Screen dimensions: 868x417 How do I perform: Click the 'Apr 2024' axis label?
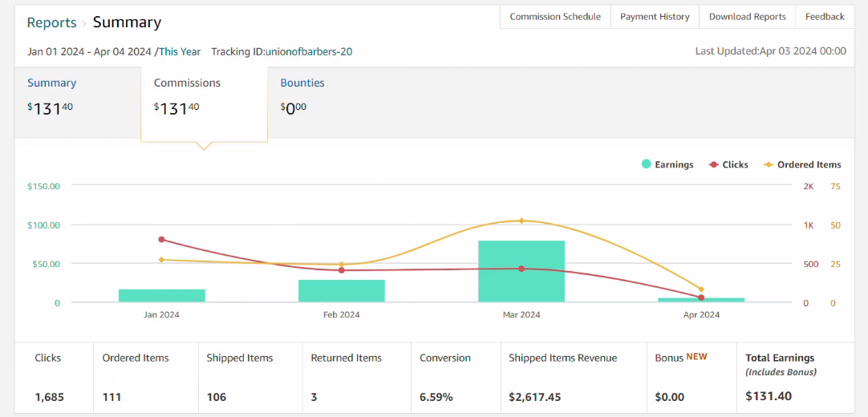pyautogui.click(x=701, y=314)
